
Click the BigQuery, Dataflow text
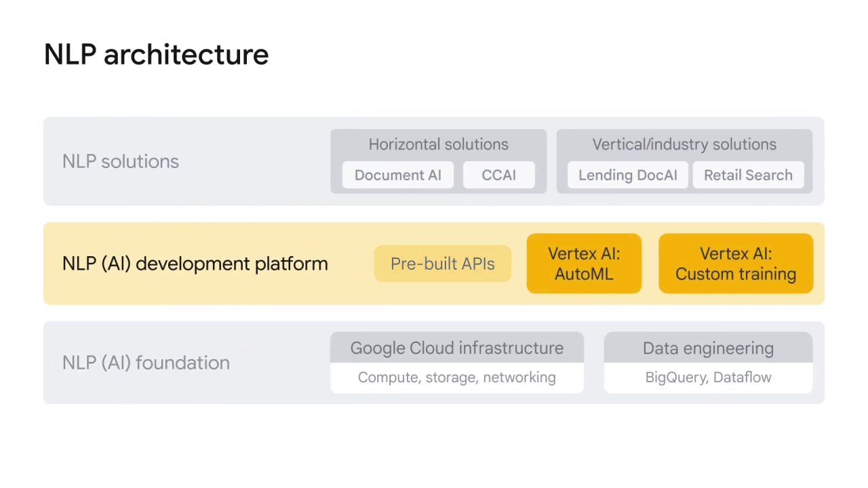tap(708, 378)
